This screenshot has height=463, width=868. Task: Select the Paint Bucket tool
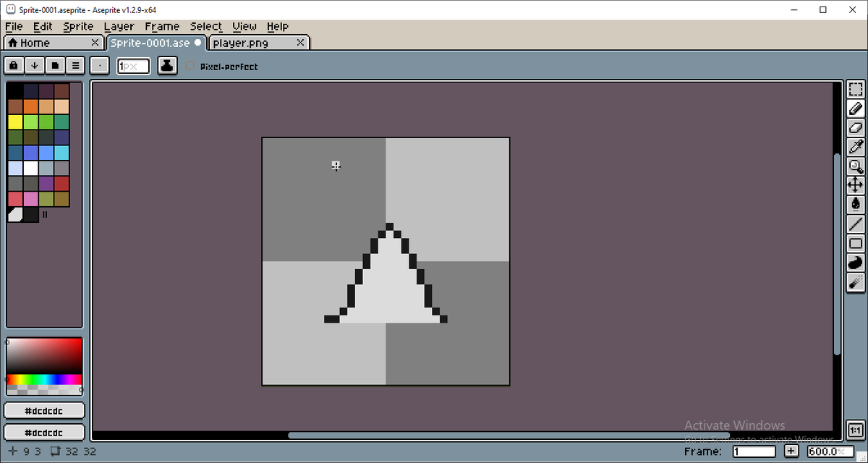tap(856, 205)
